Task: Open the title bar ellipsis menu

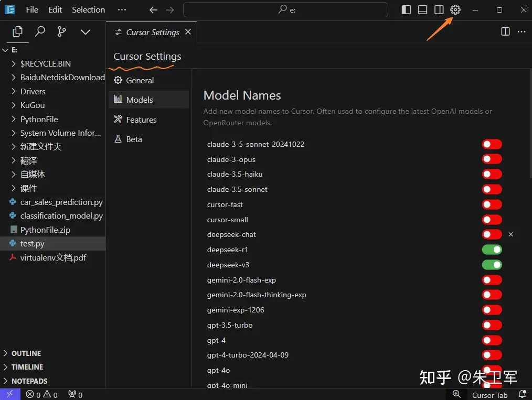Action: 122,10
